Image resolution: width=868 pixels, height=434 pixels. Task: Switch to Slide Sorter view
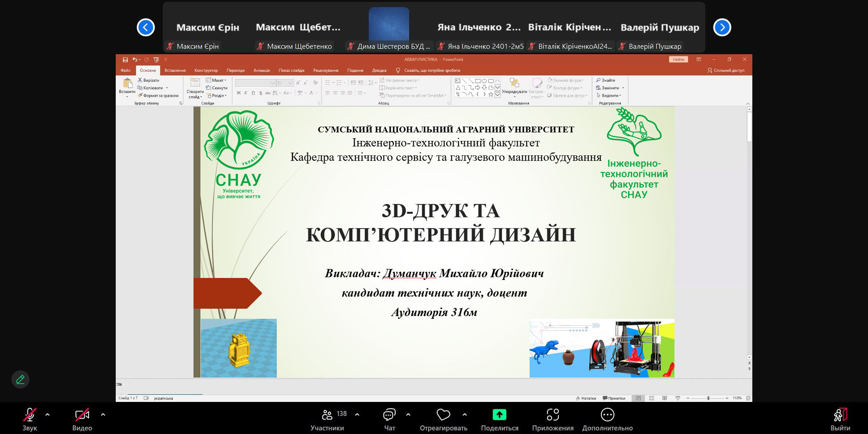[651, 398]
